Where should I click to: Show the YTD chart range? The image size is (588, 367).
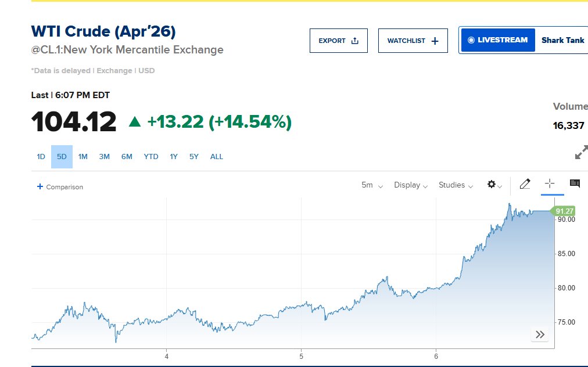[151, 157]
